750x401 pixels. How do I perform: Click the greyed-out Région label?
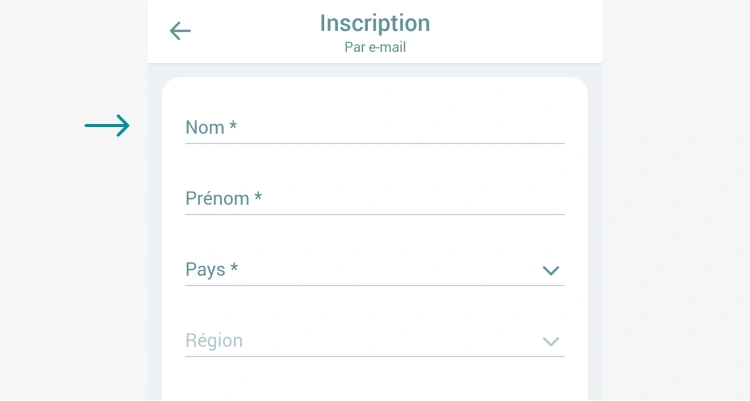214,340
